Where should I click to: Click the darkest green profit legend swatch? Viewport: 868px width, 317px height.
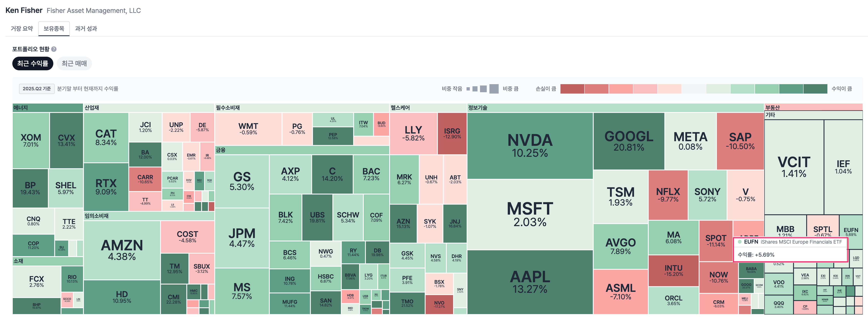[815, 89]
